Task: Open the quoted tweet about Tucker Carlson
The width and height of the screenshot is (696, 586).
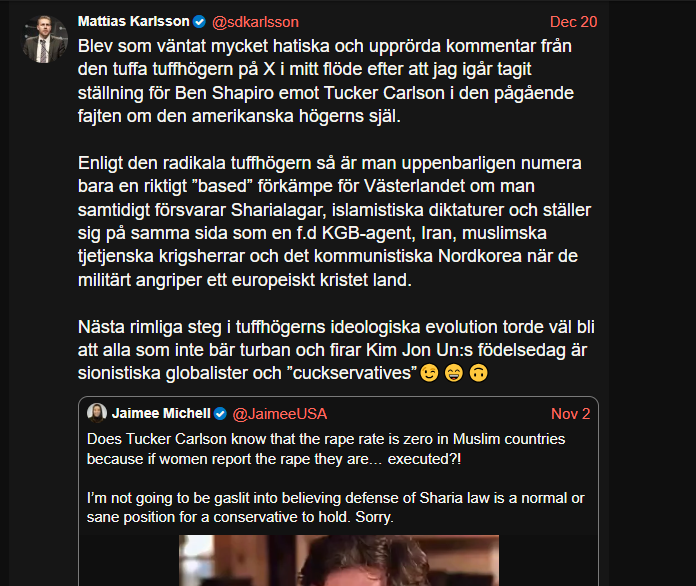Action: click(339, 491)
